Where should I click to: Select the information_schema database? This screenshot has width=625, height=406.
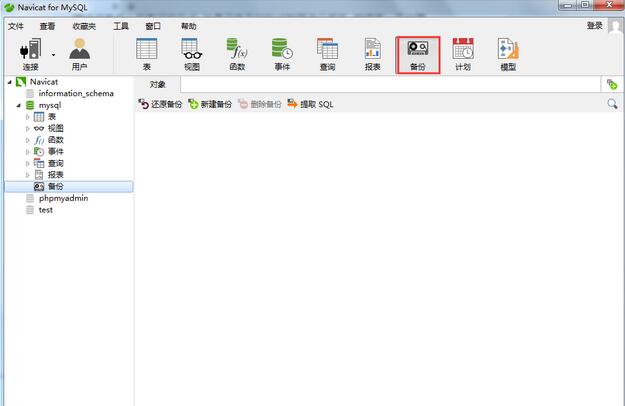click(76, 93)
